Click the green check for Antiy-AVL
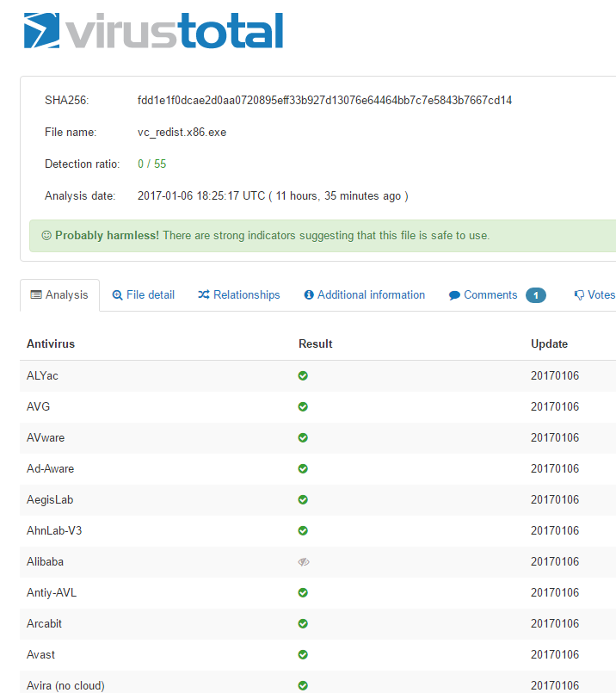 303,592
